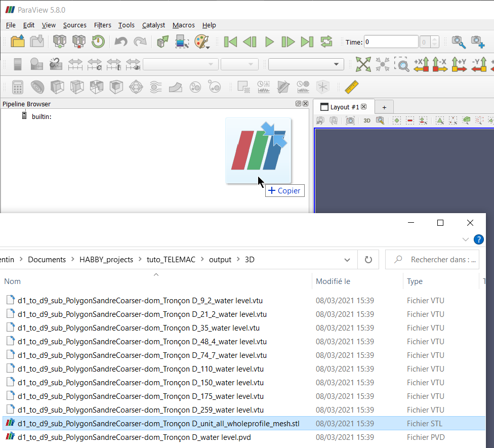
Task: Click the Time value input field
Action: click(x=391, y=42)
